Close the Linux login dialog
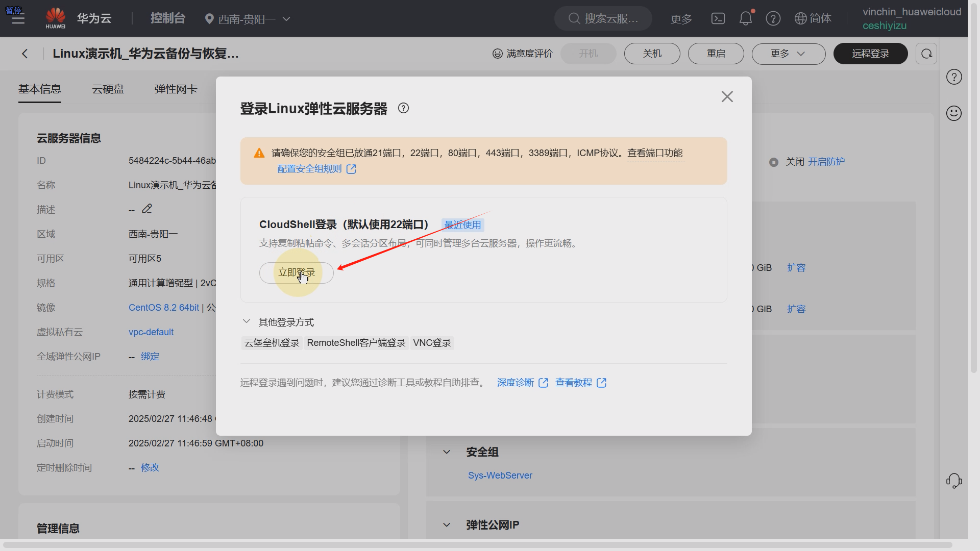The image size is (980, 551). [727, 97]
